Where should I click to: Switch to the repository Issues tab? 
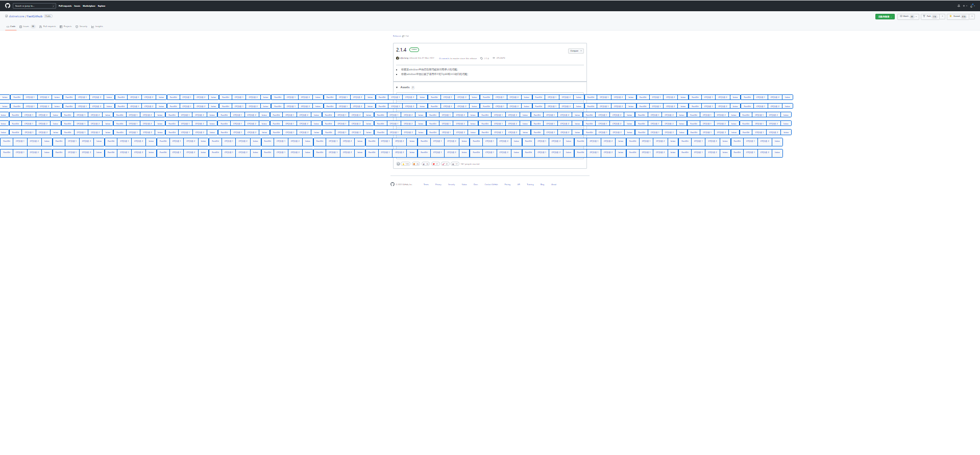27,27
